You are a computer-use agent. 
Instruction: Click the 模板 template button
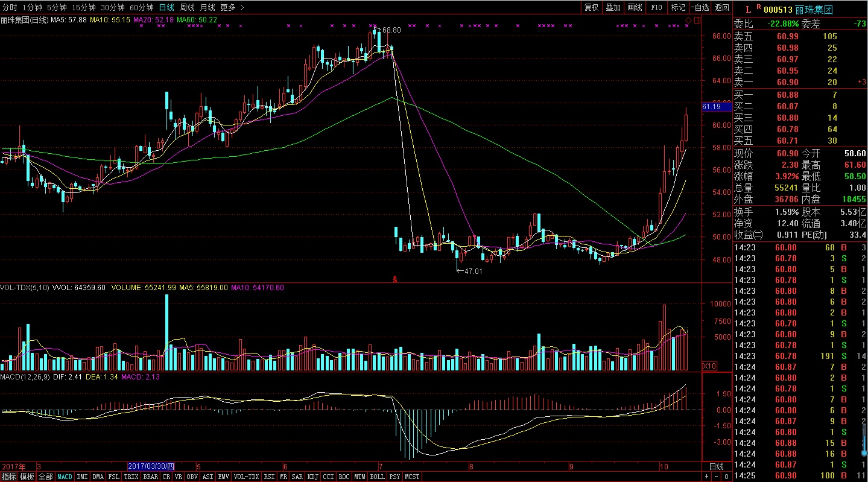27,477
